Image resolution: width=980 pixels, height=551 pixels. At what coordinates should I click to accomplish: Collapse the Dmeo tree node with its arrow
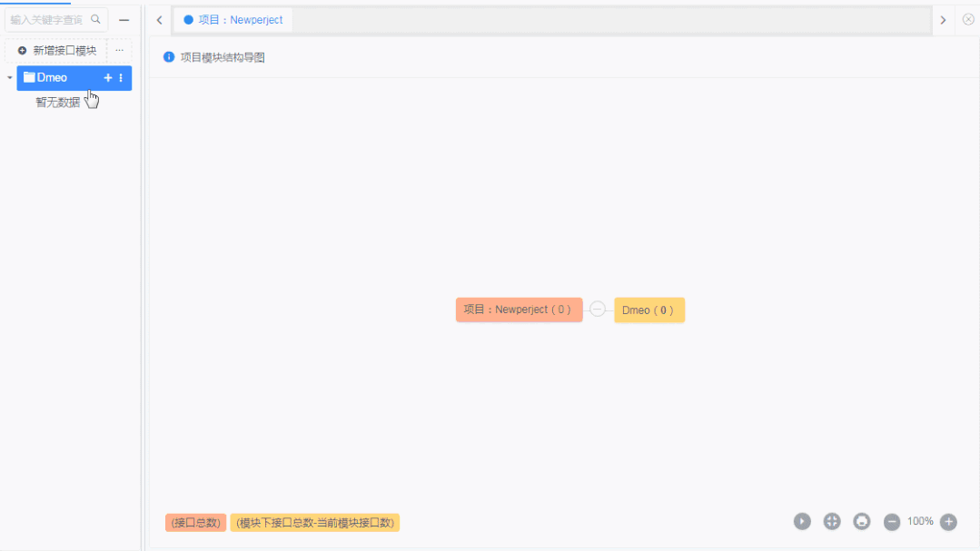9,78
